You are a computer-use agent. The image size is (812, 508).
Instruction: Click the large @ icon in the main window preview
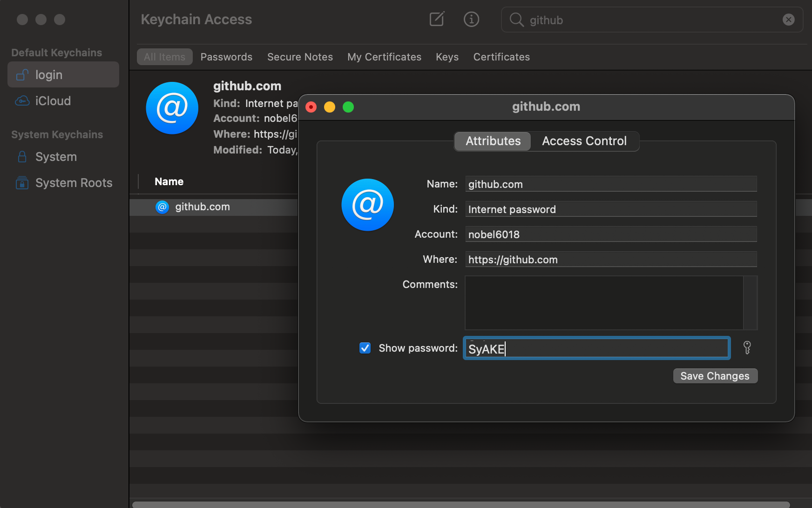pyautogui.click(x=172, y=108)
